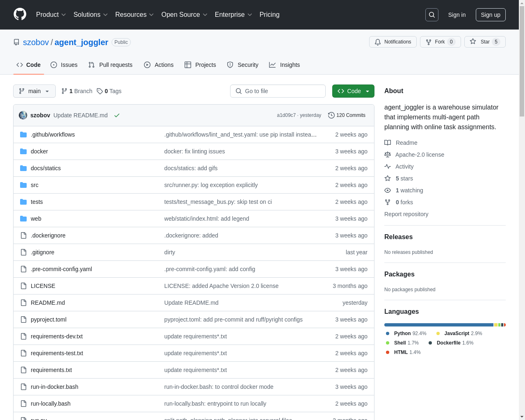Expand the Enterprise menu
525x420 pixels.
[x=233, y=15]
